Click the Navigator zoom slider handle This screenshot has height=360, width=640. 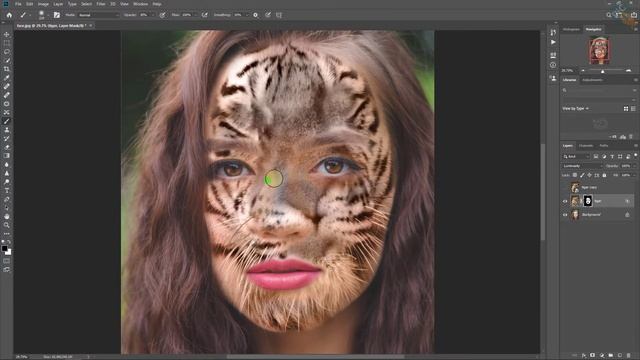coord(602,71)
